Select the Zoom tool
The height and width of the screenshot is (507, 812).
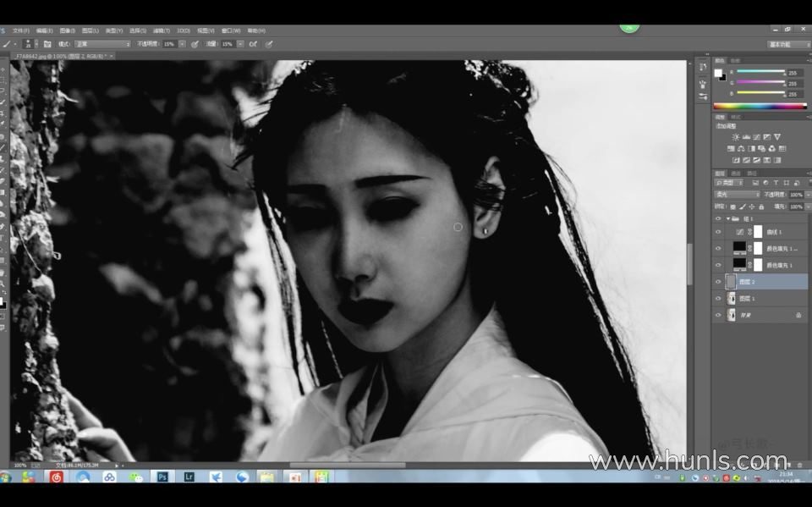pos(3,284)
